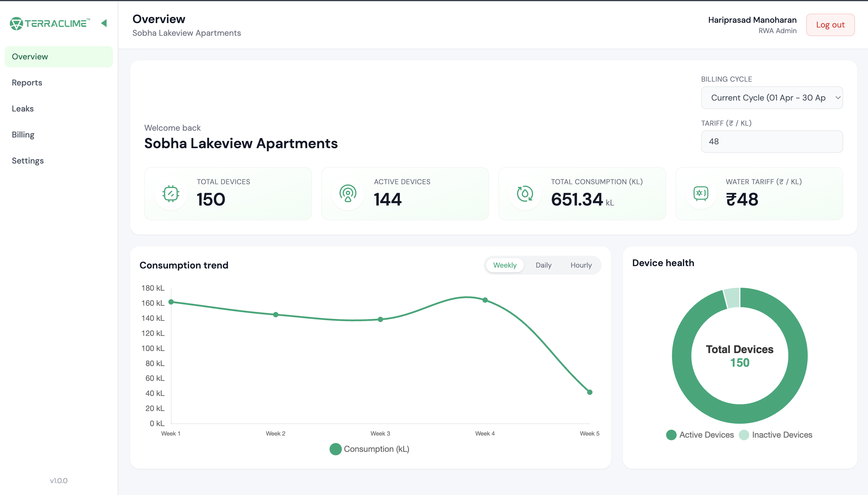Click the Total Consumption water drop icon

point(525,194)
